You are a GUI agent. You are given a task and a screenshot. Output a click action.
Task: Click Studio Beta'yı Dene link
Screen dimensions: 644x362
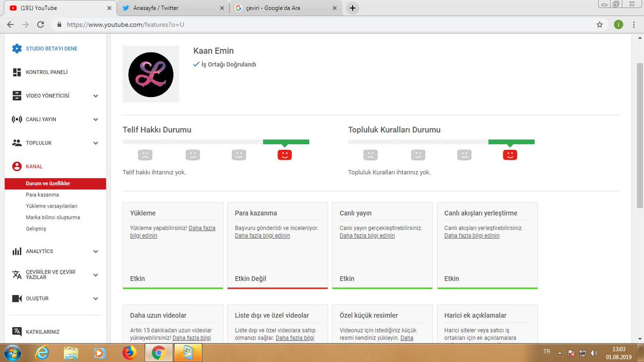point(52,48)
